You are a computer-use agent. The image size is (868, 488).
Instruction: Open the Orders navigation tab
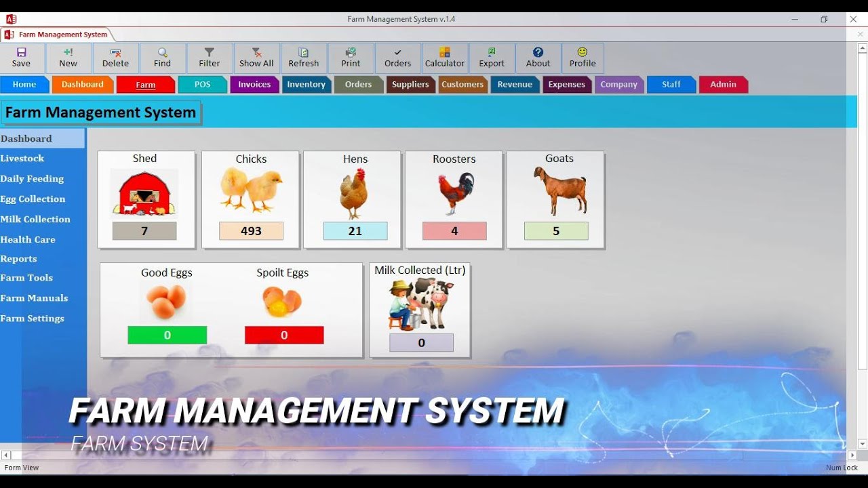point(359,85)
